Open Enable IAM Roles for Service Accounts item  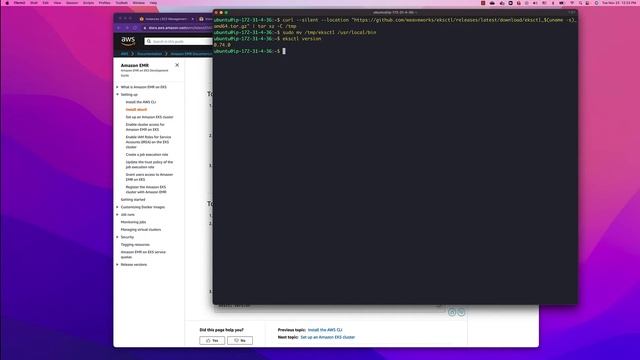click(x=149, y=142)
